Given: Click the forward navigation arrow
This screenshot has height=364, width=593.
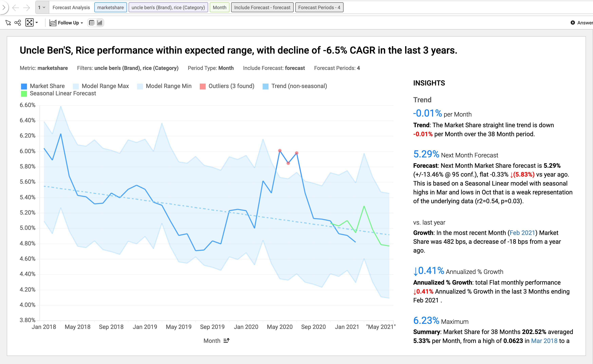Looking at the screenshot, I should point(26,8).
